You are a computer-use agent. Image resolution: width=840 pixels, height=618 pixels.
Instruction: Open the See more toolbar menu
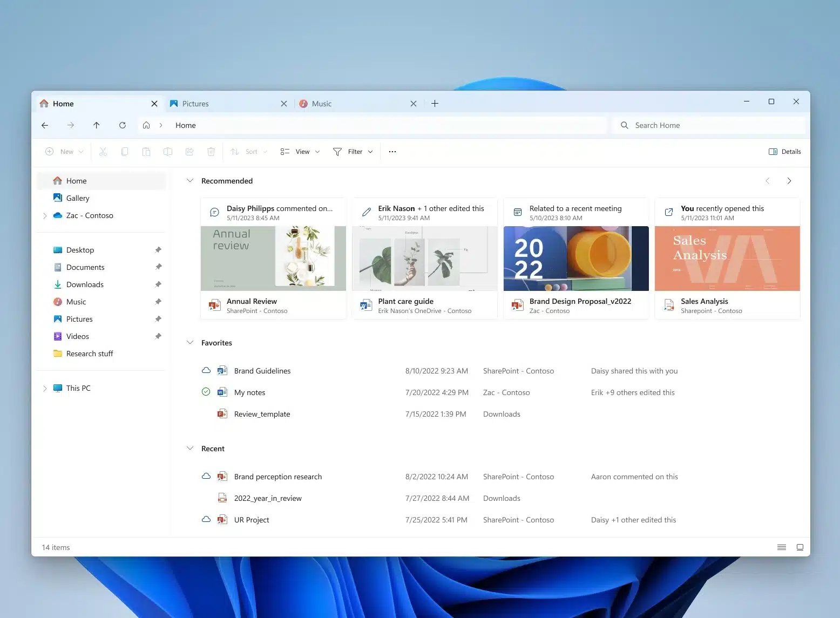click(392, 152)
